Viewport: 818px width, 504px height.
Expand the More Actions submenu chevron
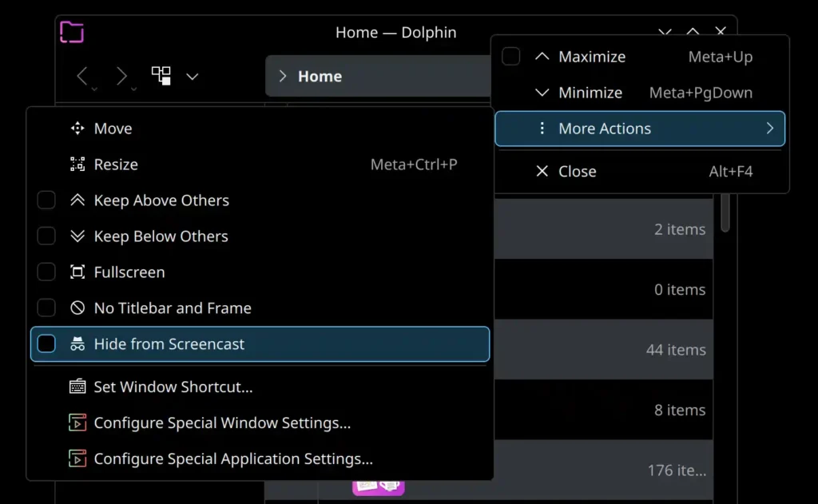769,128
